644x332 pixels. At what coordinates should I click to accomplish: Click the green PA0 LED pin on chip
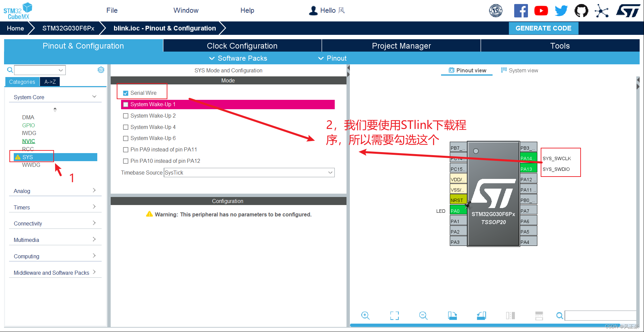click(458, 211)
